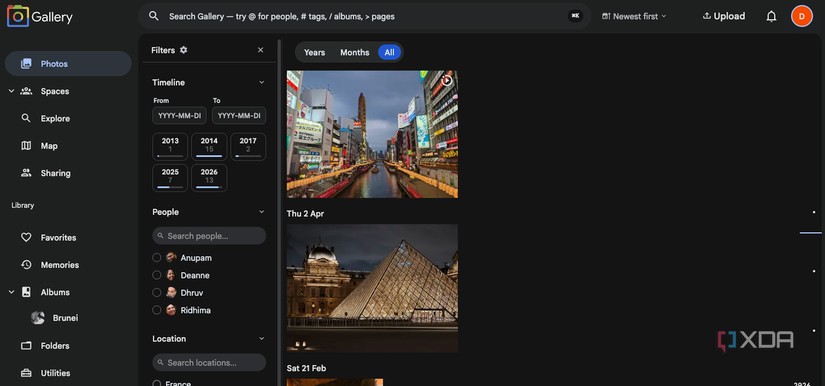Select the Dhruv person filter radio
The image size is (825, 386).
point(156,292)
